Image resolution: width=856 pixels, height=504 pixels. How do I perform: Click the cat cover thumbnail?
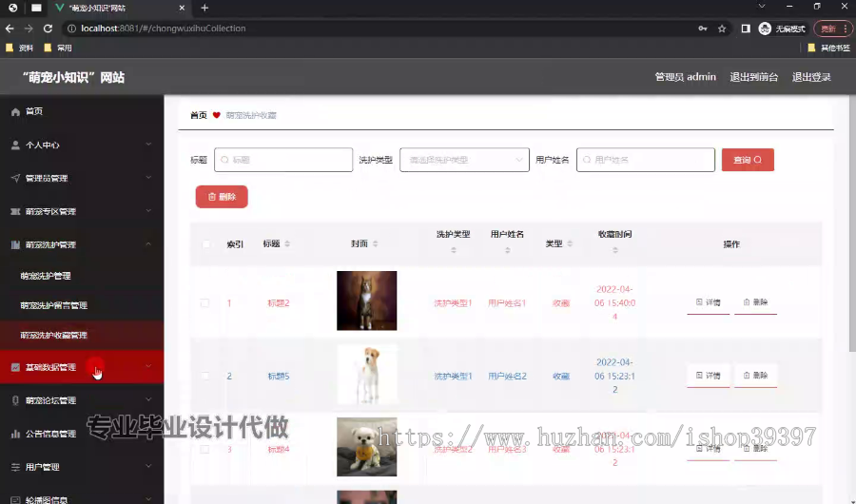367,300
